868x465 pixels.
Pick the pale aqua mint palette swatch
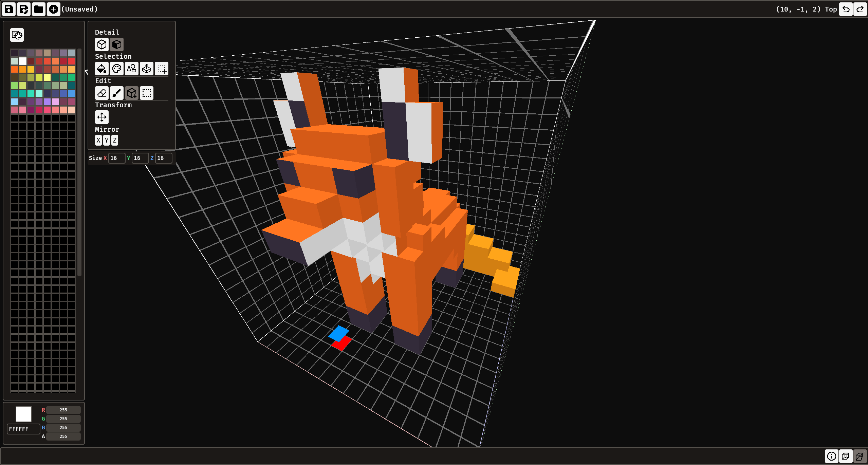pos(39,94)
